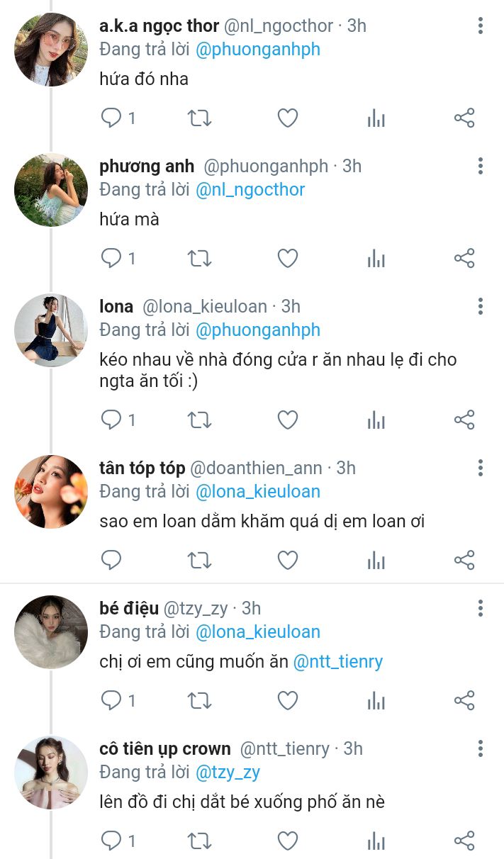Viewport: 504px width, 859px height.
Task: Open more options on cô tiên ụp crown's tweet
Action: tap(481, 749)
